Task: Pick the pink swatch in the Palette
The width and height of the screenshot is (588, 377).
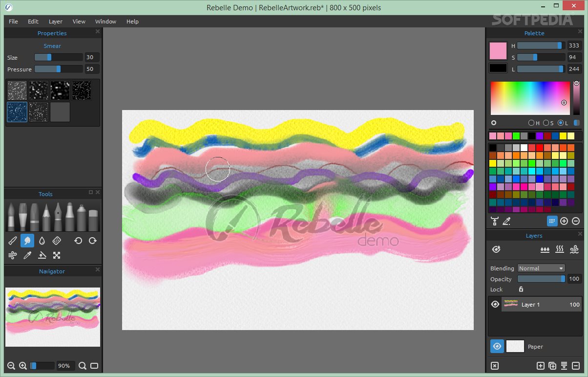Action: click(x=493, y=135)
